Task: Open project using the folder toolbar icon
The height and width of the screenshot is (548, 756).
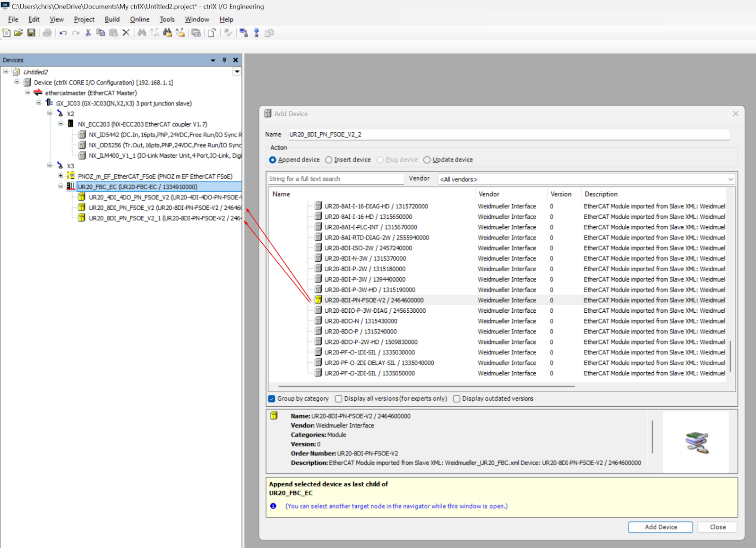Action: pos(18,33)
